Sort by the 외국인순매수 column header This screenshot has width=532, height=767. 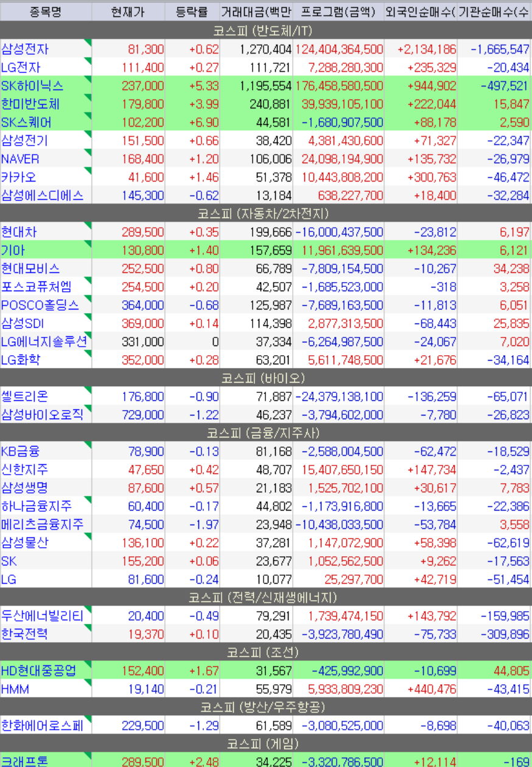coord(421,12)
